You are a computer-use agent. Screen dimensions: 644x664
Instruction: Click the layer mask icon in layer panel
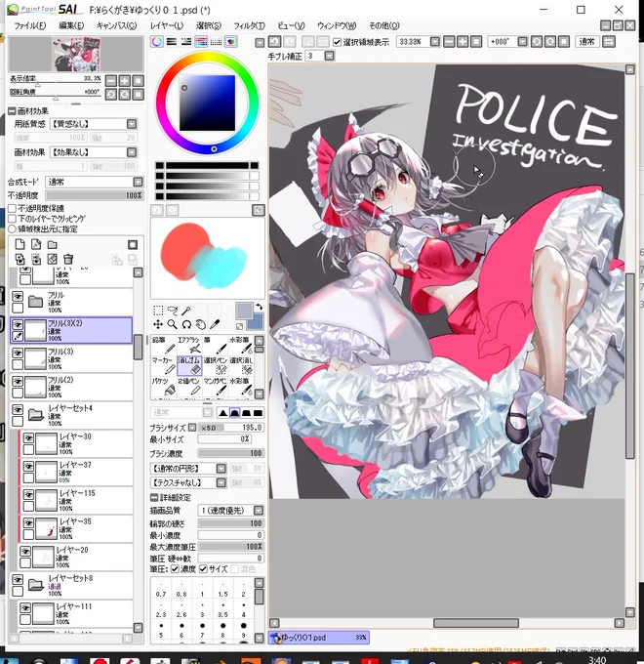133,244
